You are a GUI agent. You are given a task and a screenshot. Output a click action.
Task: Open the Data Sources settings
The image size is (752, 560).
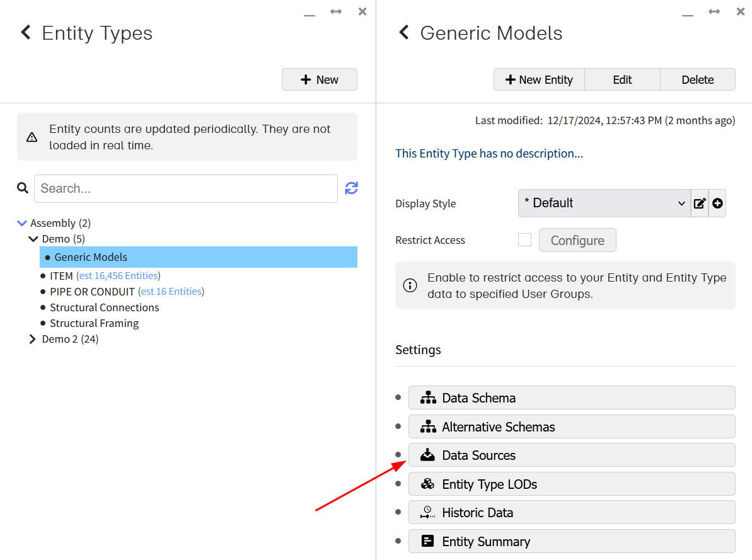(x=571, y=455)
